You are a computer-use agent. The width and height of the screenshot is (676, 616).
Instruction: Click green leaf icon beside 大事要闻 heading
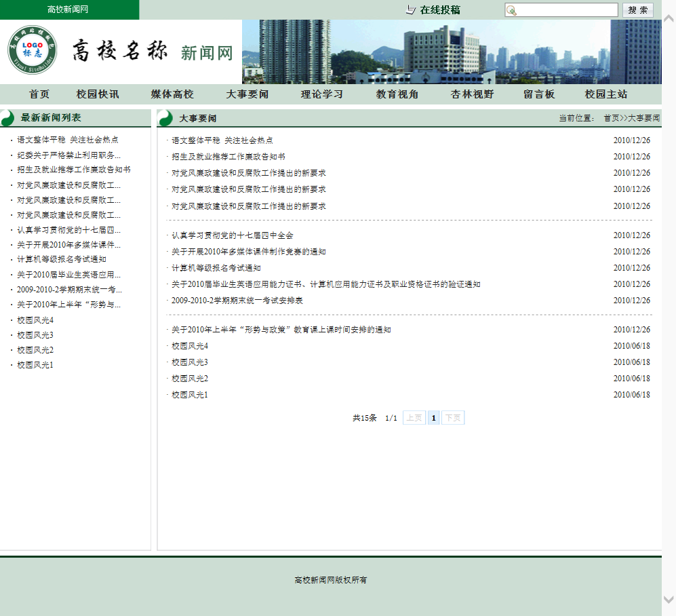pos(165,119)
